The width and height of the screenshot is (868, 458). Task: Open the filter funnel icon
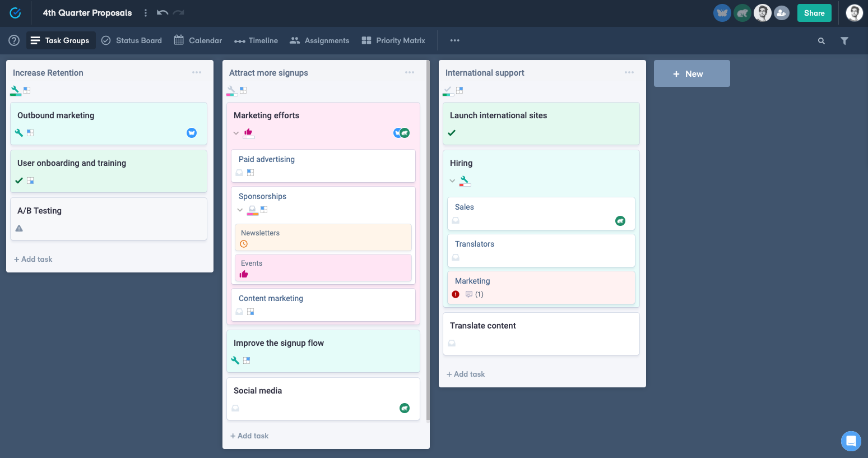[844, 41]
